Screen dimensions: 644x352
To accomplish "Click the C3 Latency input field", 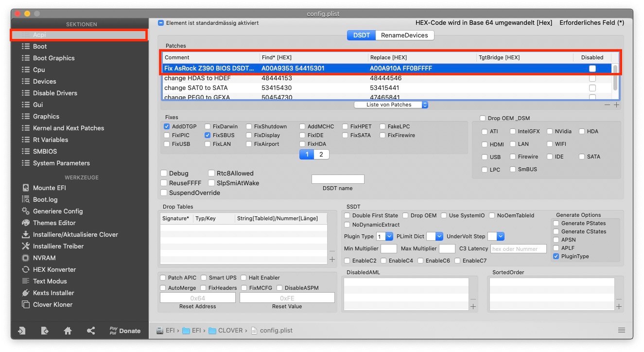I will click(519, 249).
